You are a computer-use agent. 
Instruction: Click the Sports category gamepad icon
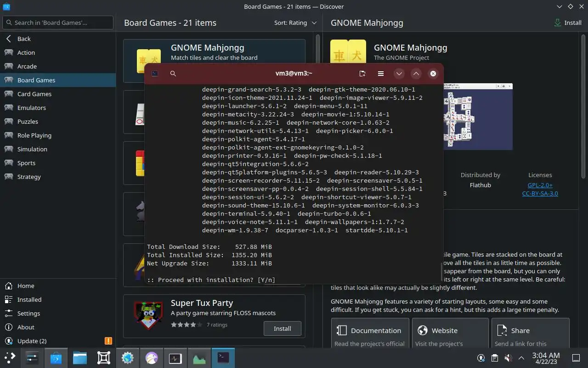[x=9, y=163]
